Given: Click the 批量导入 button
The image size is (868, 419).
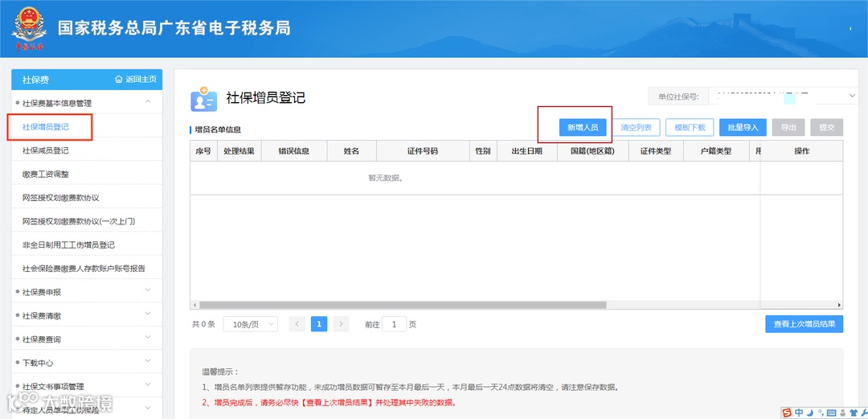Looking at the screenshot, I should pyautogui.click(x=743, y=127).
